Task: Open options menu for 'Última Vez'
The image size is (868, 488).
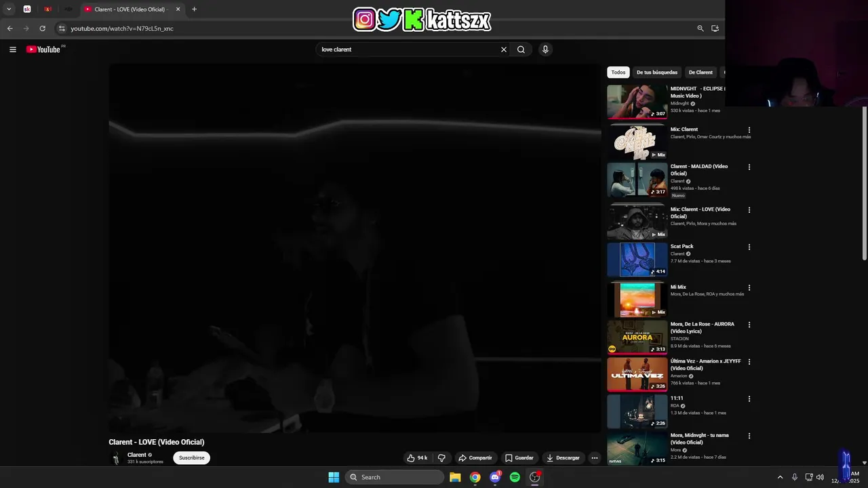Action: [749, 362]
